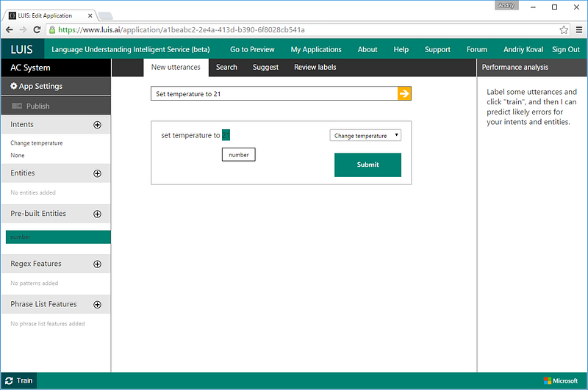Image resolution: width=588 pixels, height=390 pixels.
Task: Submit utterance with orange arrow icon
Action: point(404,93)
